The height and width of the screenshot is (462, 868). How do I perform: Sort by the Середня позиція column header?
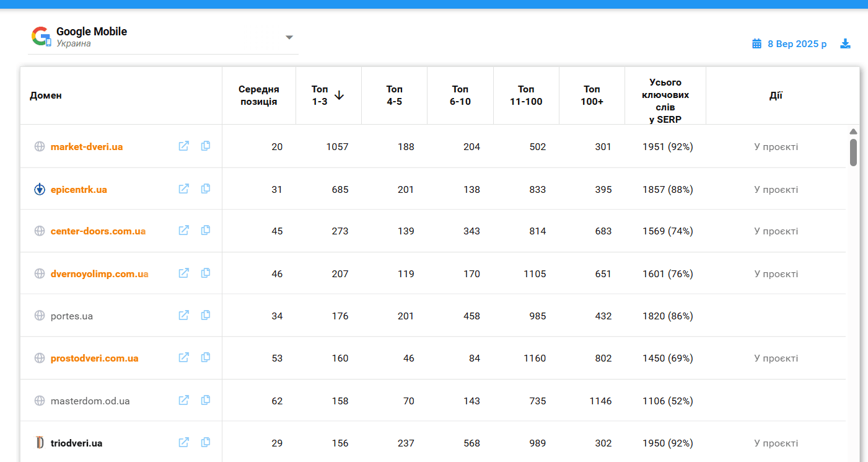coord(259,96)
